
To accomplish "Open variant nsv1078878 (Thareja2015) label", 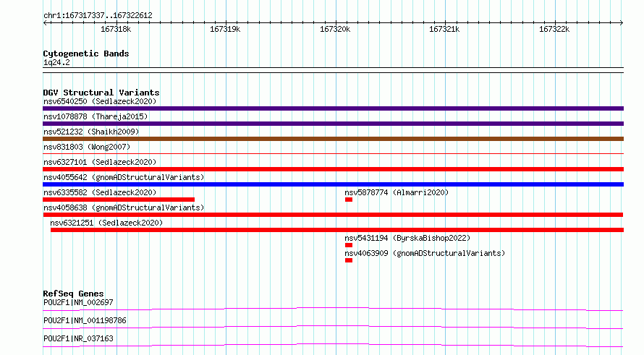I will [x=96, y=116].
